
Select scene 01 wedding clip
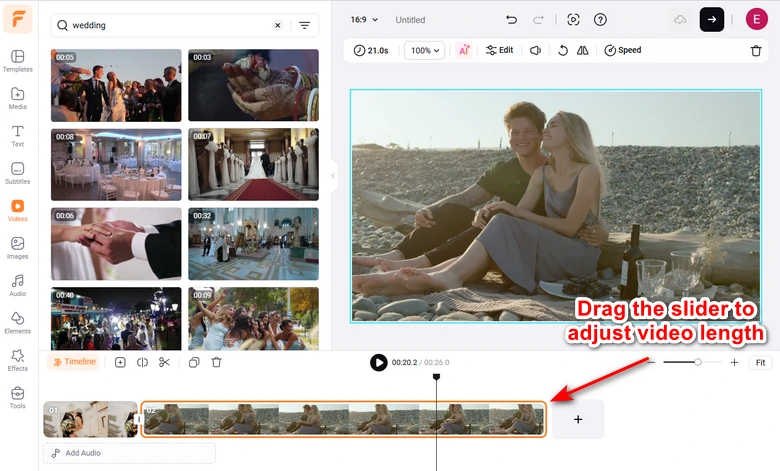[x=91, y=419]
